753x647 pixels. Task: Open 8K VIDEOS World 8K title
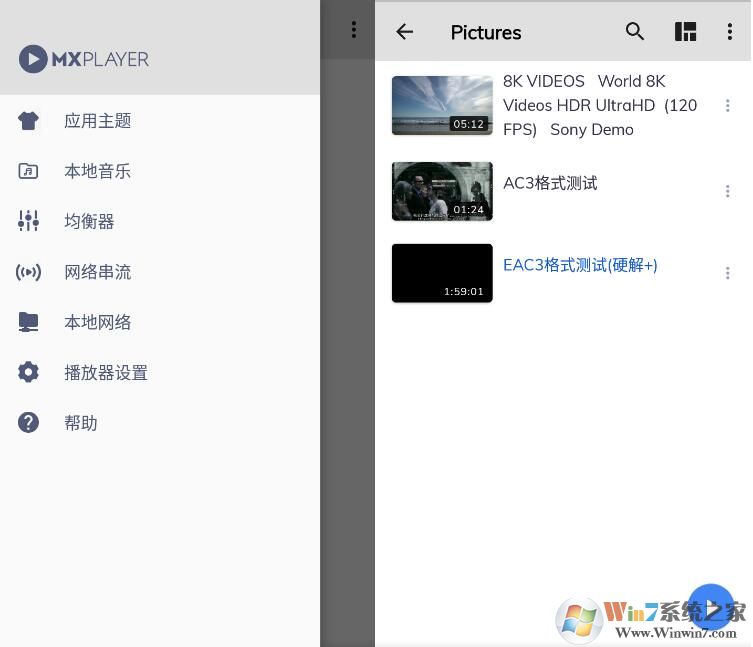pos(600,105)
